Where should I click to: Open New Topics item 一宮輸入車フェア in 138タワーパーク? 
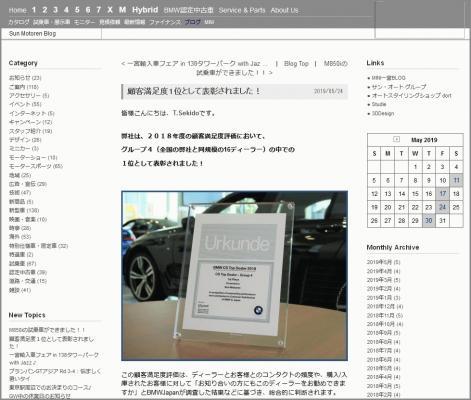point(54,359)
